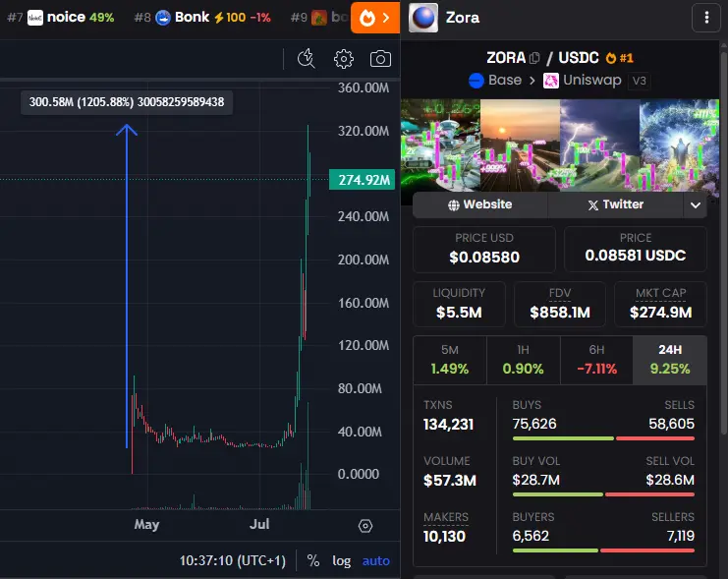
Task: Open the price scale settings icon
Action: pyautogui.click(x=365, y=526)
